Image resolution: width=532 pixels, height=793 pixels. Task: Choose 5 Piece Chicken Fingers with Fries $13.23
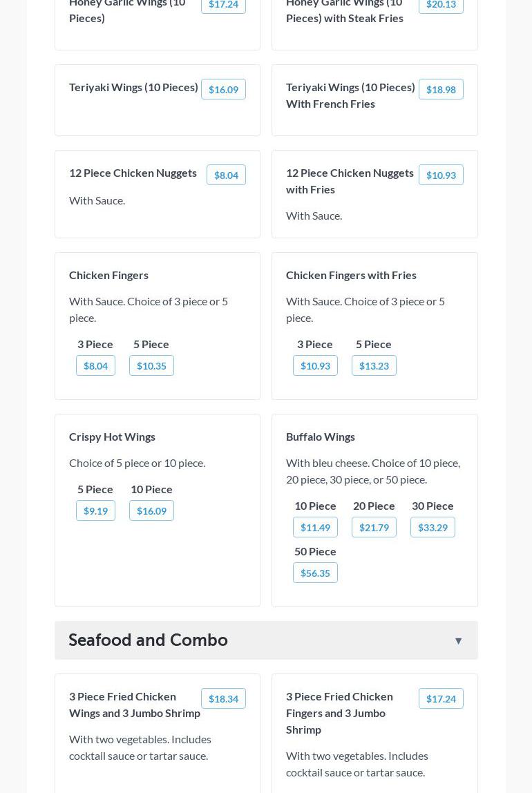click(374, 365)
